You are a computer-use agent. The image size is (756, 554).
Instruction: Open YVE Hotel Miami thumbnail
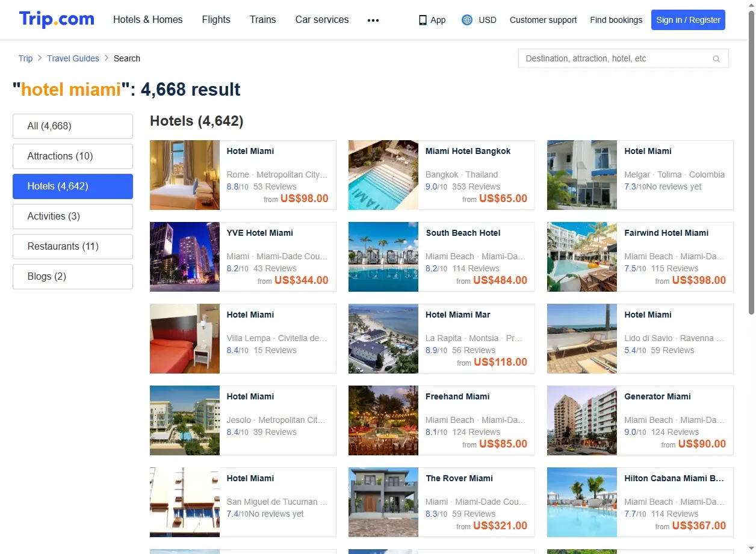[x=185, y=257]
